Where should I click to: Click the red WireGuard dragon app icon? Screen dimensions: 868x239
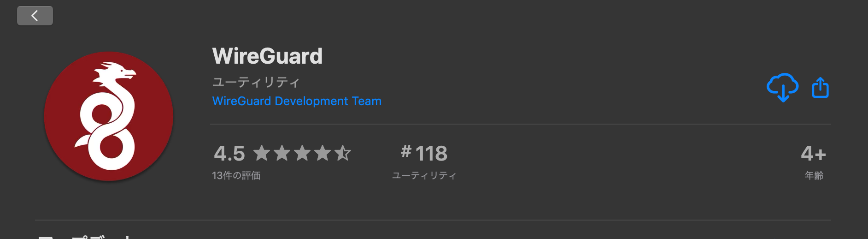[109, 116]
